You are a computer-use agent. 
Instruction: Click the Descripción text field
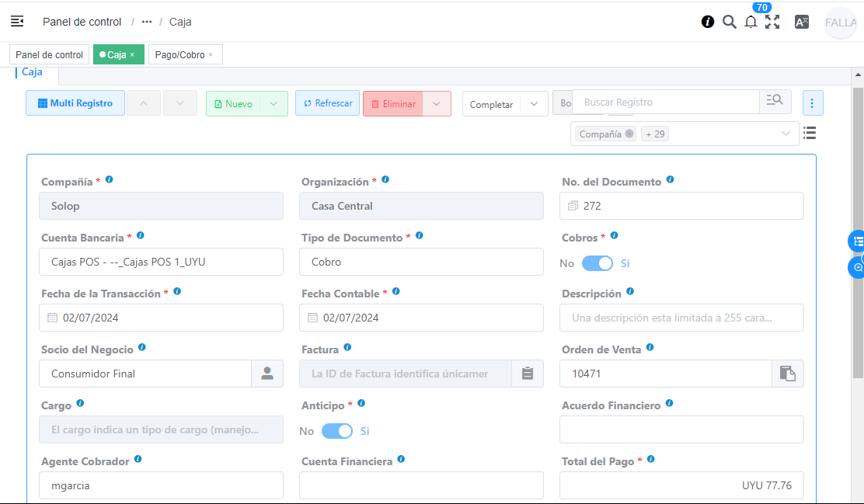point(681,318)
